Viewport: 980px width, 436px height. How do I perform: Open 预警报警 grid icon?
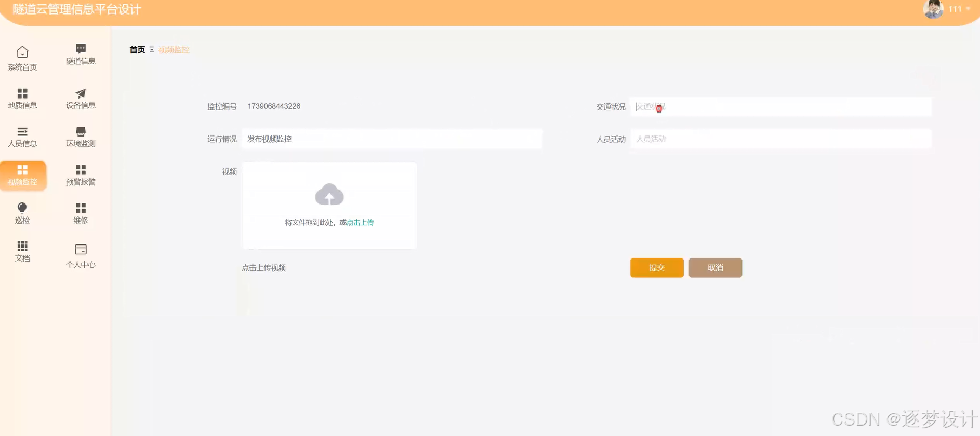81,170
